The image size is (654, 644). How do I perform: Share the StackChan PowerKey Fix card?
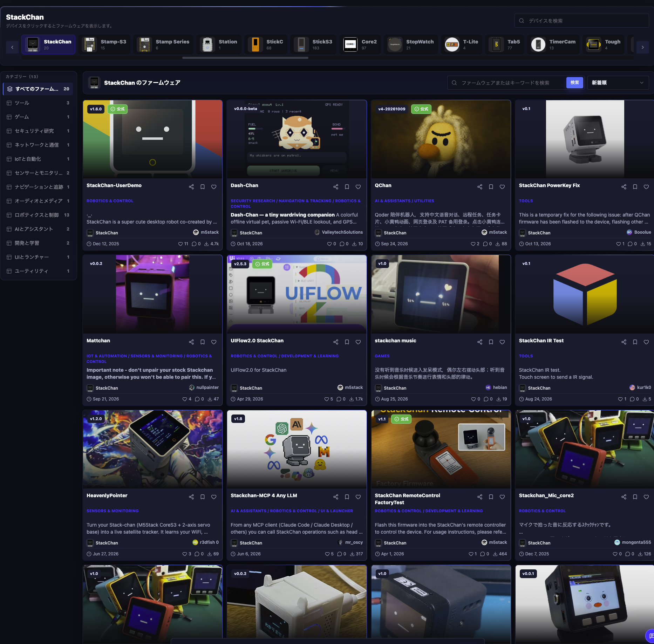[x=624, y=187]
